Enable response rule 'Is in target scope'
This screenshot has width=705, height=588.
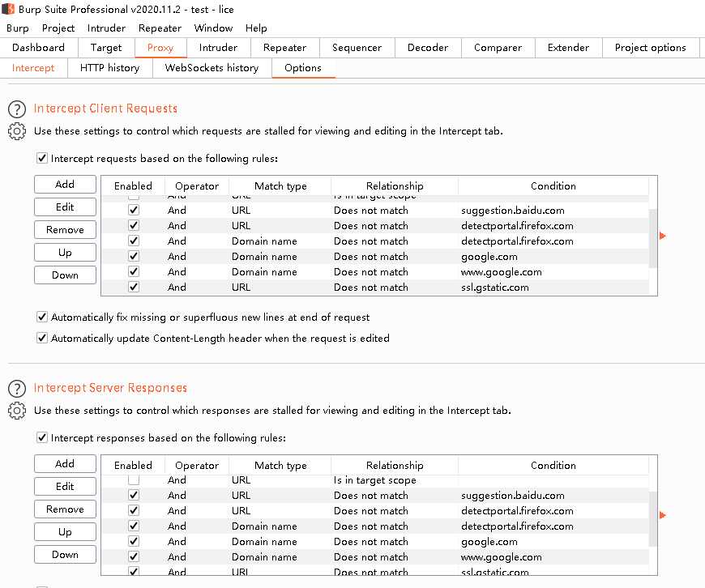click(x=134, y=479)
